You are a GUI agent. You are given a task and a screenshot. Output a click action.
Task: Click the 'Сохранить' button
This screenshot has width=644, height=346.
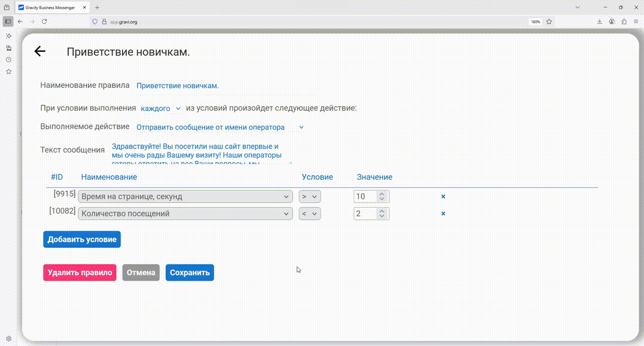pos(190,272)
